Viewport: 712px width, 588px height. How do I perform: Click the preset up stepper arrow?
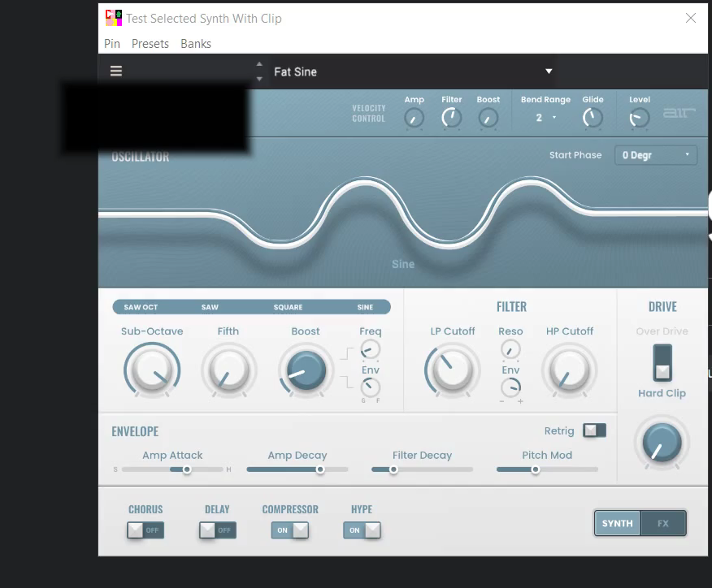coord(259,65)
